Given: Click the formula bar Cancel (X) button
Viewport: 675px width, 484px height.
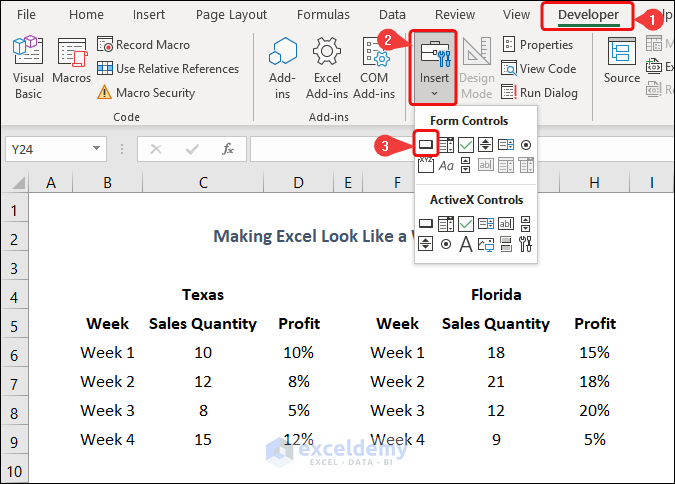Looking at the screenshot, I should point(156,149).
